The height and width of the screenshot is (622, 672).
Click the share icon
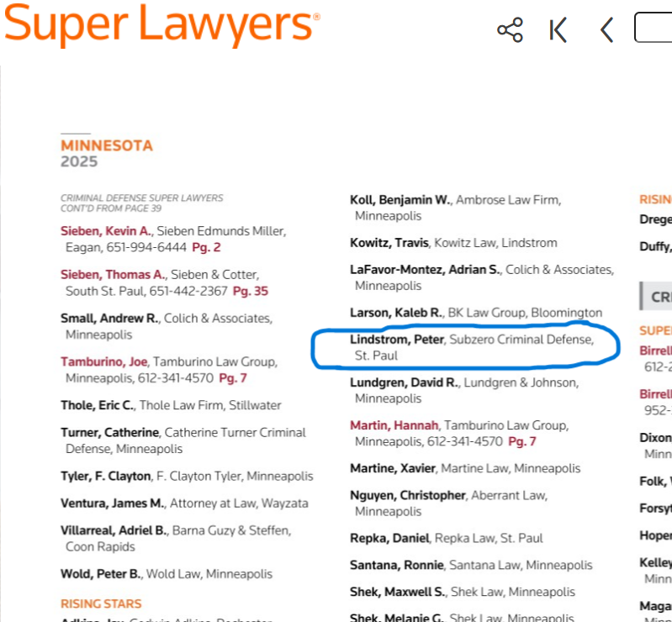(510, 29)
